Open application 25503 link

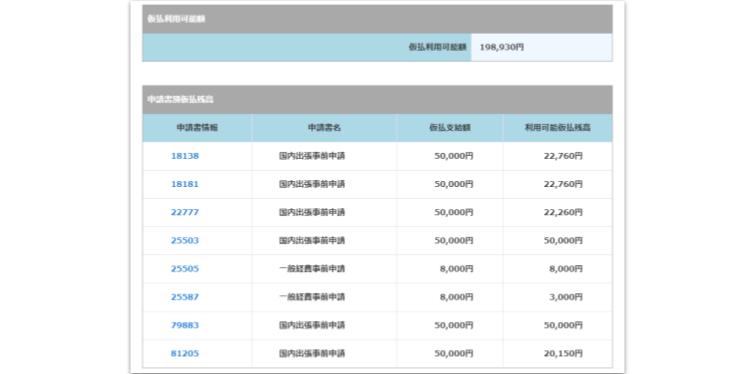[185, 241]
